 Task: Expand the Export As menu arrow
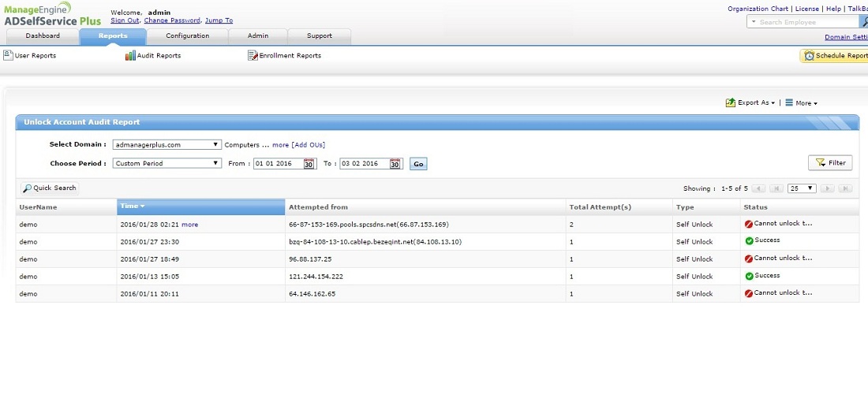pyautogui.click(x=773, y=103)
